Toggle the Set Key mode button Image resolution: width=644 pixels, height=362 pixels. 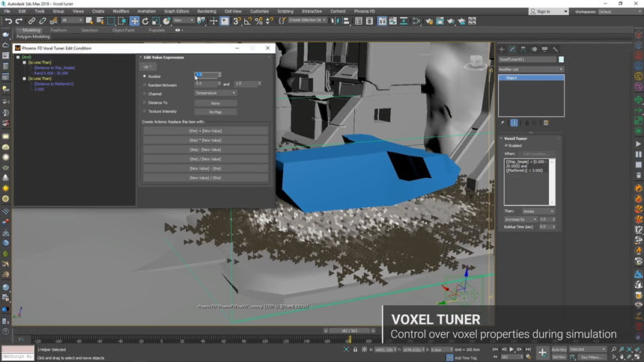[x=559, y=357]
